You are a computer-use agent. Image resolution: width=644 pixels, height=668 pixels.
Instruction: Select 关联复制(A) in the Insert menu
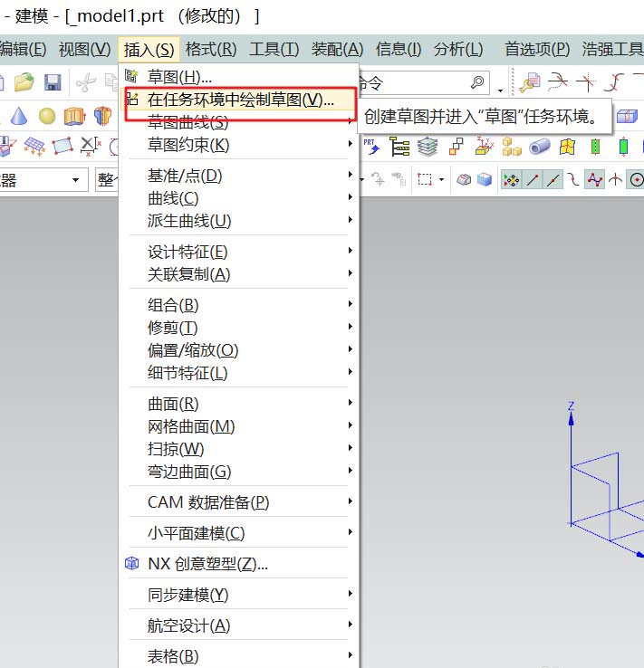239,274
